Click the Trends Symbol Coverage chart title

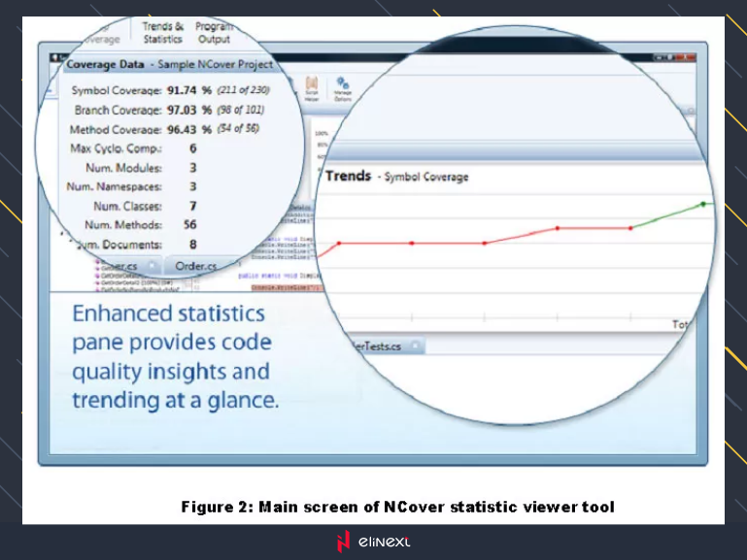point(396,177)
